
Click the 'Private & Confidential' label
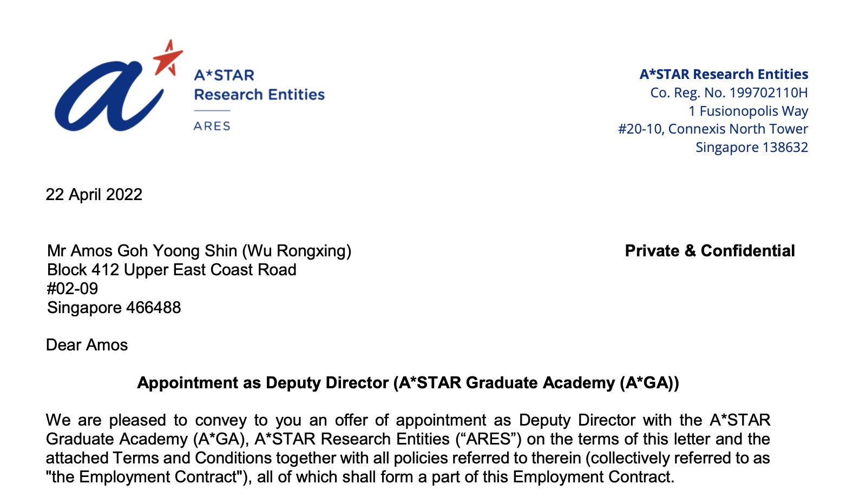pos(710,251)
